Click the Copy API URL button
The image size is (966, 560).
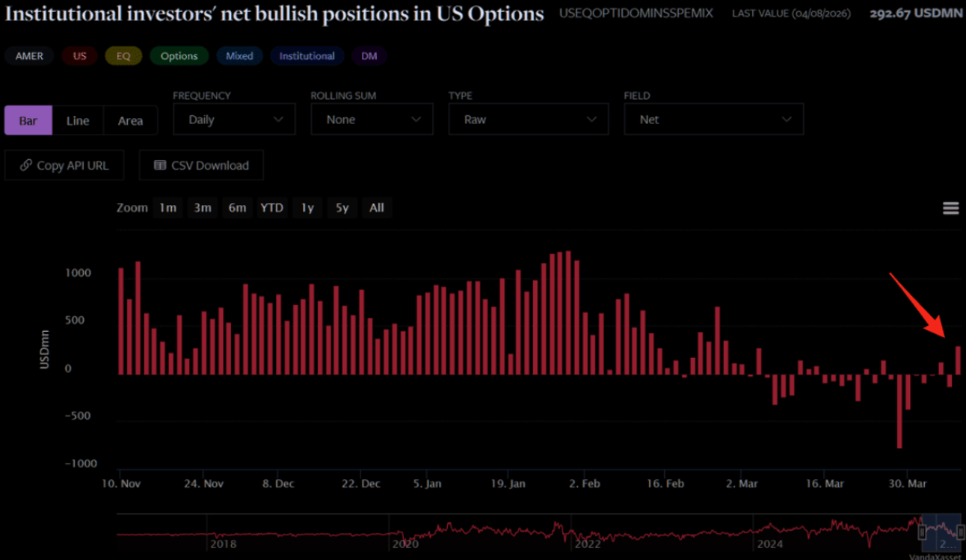tap(64, 165)
